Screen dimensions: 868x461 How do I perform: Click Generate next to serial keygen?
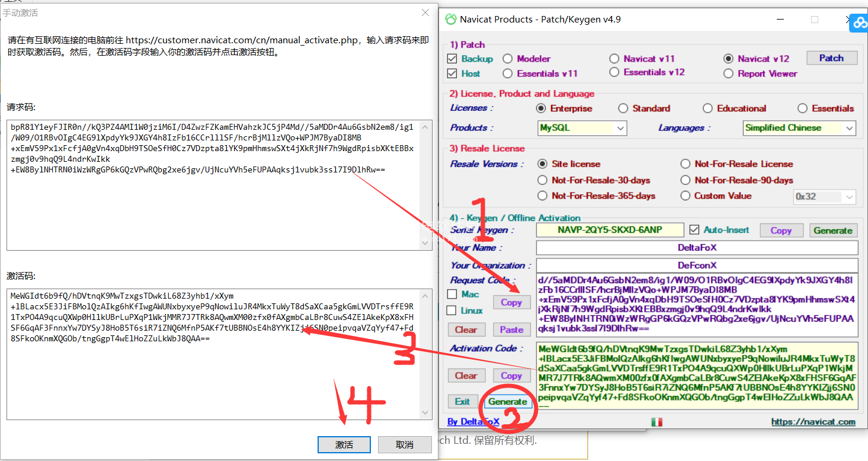tap(832, 230)
